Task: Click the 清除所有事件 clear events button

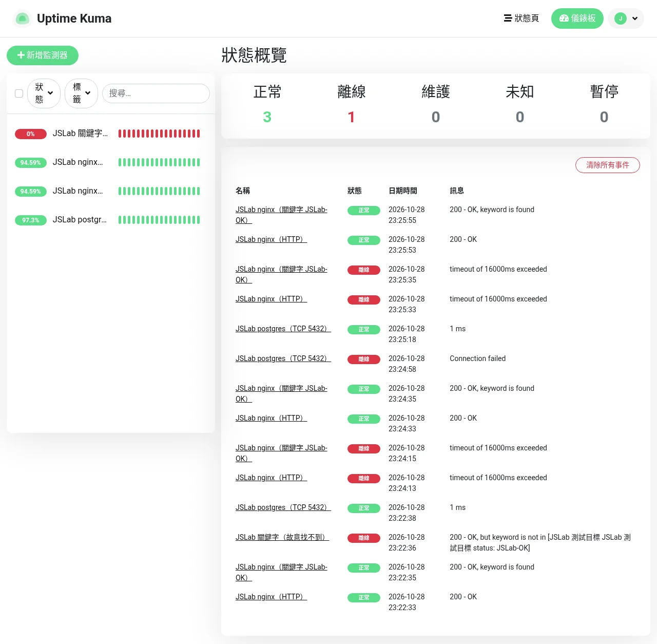Action: coord(608,165)
